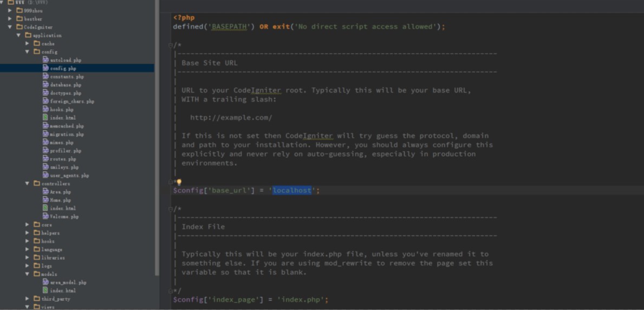Collapse the controllers folder arrow

pos(28,184)
